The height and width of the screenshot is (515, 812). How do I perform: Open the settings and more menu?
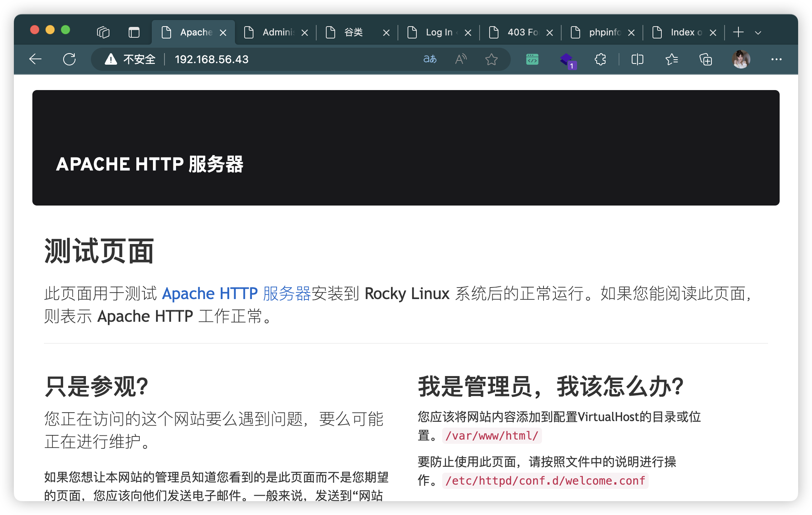[776, 59]
